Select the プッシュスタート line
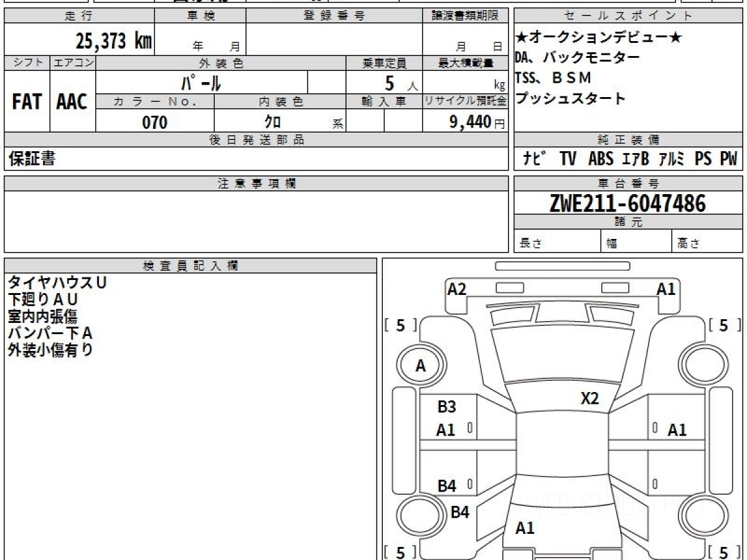 pyautogui.click(x=570, y=98)
